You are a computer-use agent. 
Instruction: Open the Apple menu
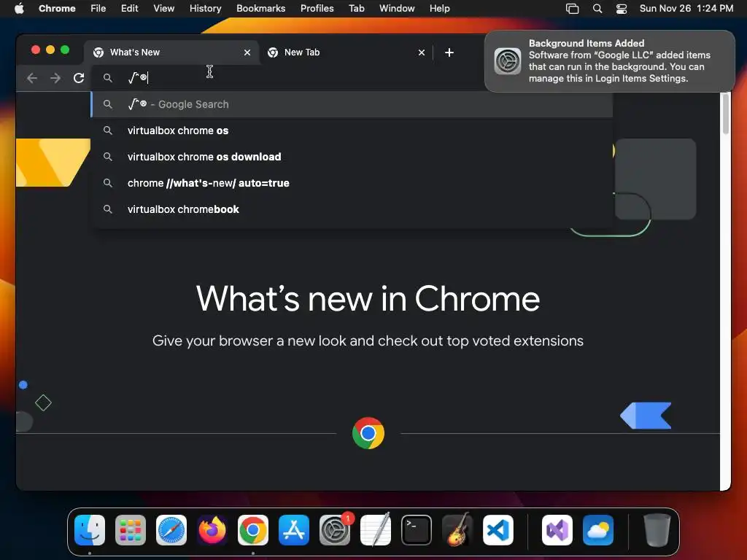coord(19,9)
